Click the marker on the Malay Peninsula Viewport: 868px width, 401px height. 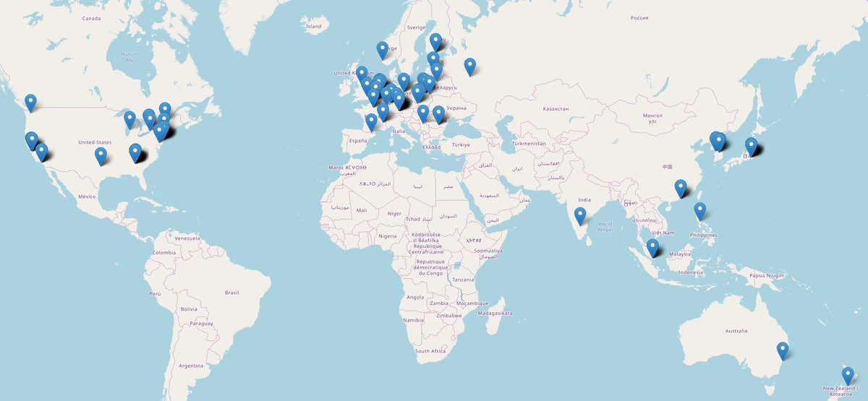[653, 248]
